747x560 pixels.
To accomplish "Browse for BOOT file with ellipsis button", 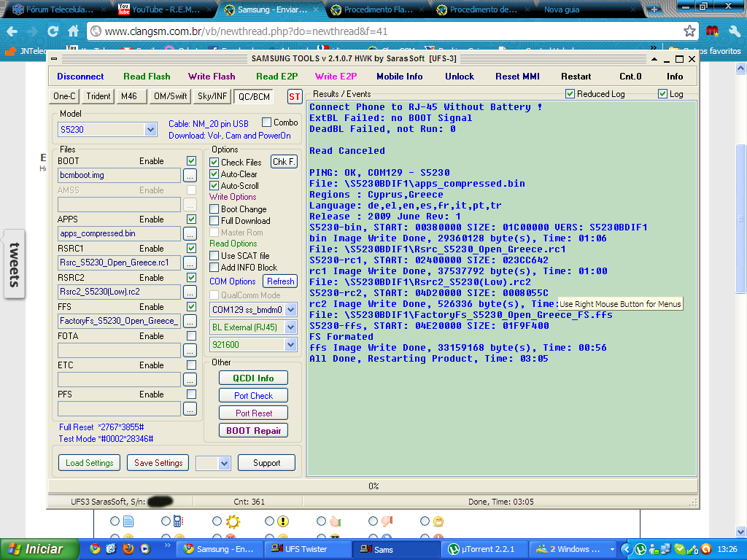I will coord(190,176).
